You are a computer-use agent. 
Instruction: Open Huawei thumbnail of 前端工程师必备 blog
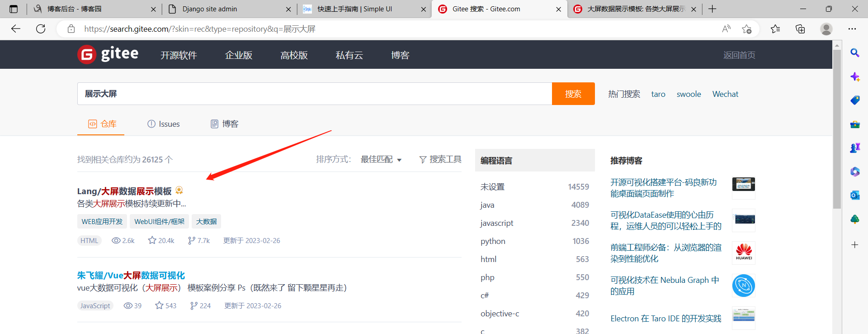pyautogui.click(x=744, y=253)
